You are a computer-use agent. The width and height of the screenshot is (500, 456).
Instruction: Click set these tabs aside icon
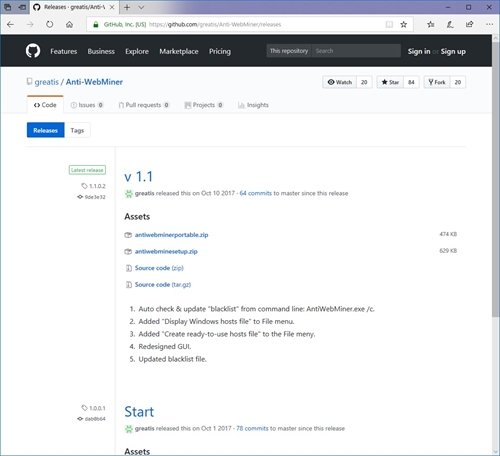point(22,7)
